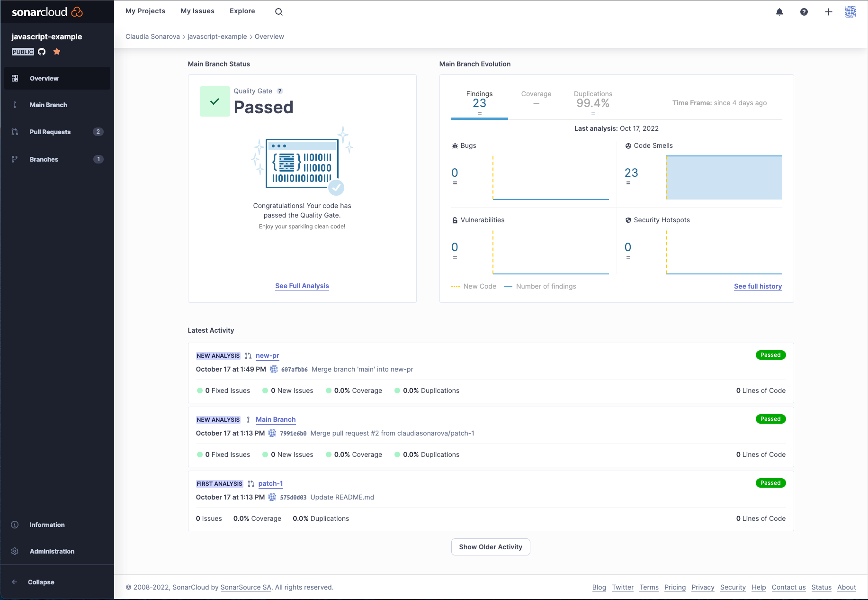Viewport: 868px width, 600px height.
Task: Open the help question mark icon
Action: tap(804, 12)
